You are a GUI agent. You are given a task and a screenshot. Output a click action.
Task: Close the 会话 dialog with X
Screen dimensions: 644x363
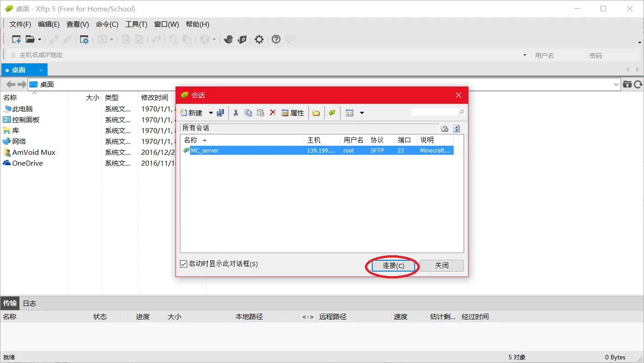click(x=459, y=95)
